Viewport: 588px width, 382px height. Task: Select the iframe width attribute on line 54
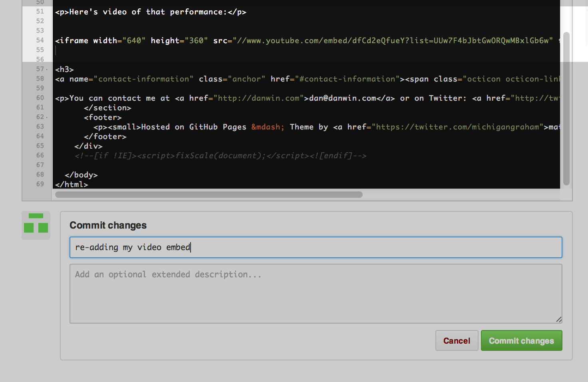[105, 40]
